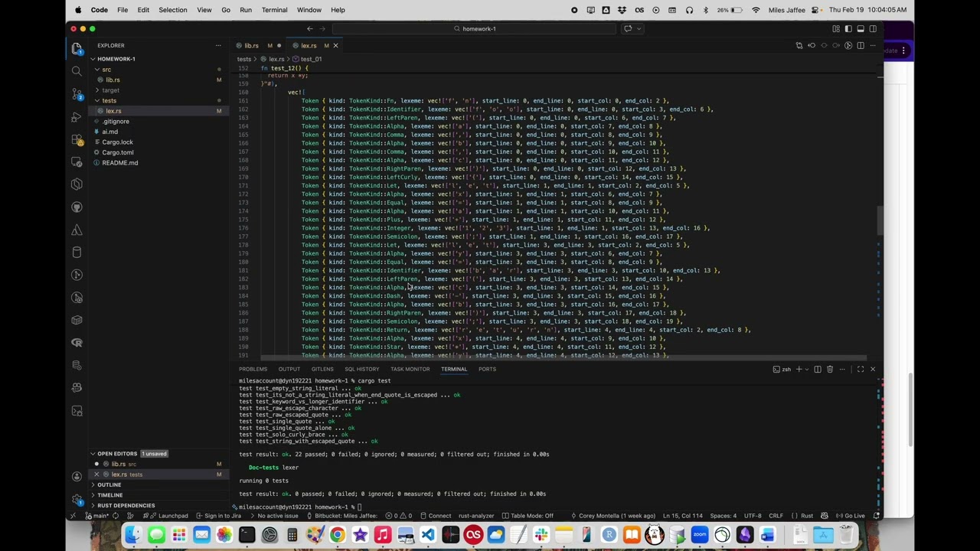Open ai.md file in explorer
This screenshot has width=980, height=551.
[x=157, y=132]
